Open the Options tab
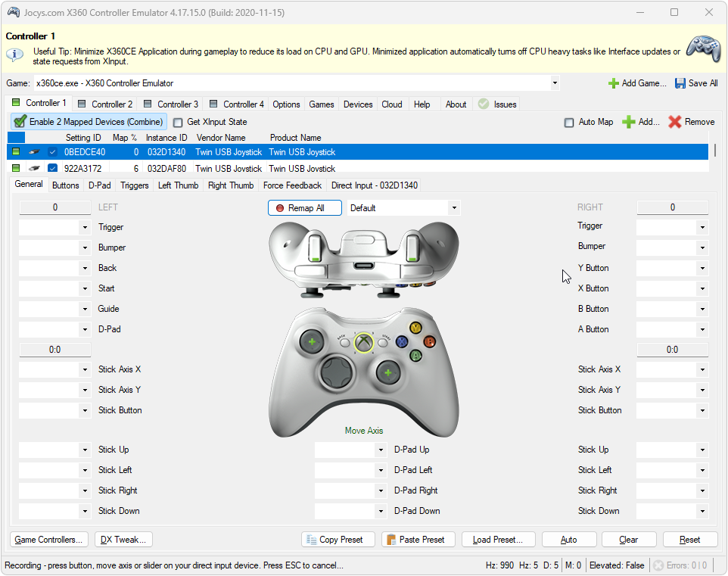Image resolution: width=728 pixels, height=576 pixels. [x=286, y=104]
